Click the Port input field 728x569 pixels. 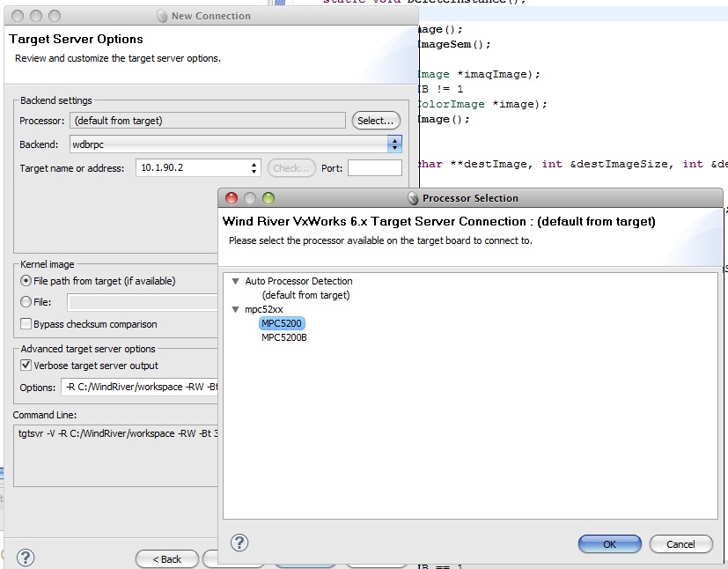[375, 167]
